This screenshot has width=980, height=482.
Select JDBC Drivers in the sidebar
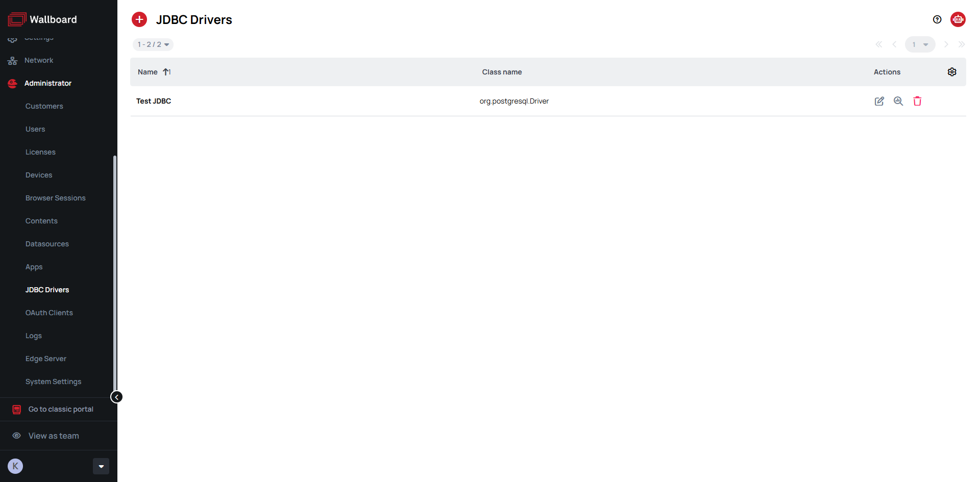[x=47, y=290]
